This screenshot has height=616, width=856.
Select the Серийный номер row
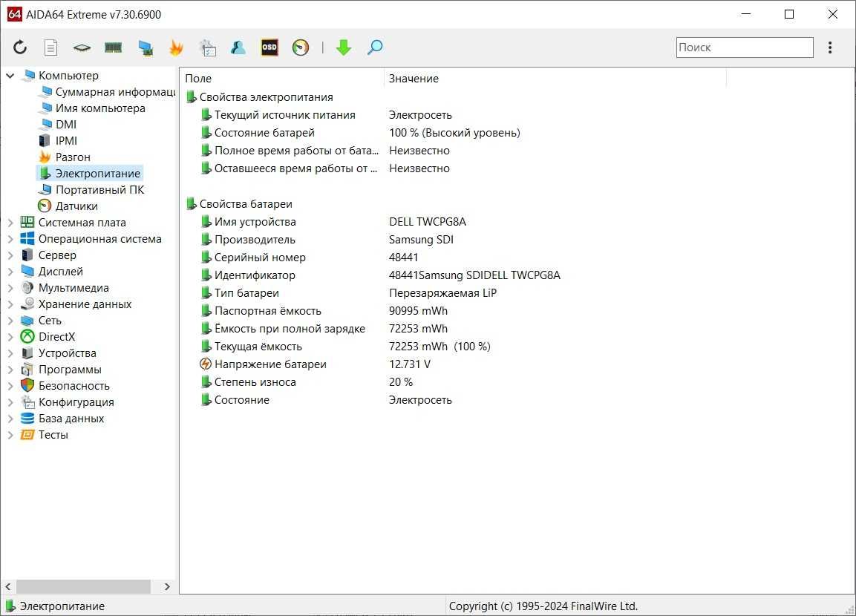(310, 258)
